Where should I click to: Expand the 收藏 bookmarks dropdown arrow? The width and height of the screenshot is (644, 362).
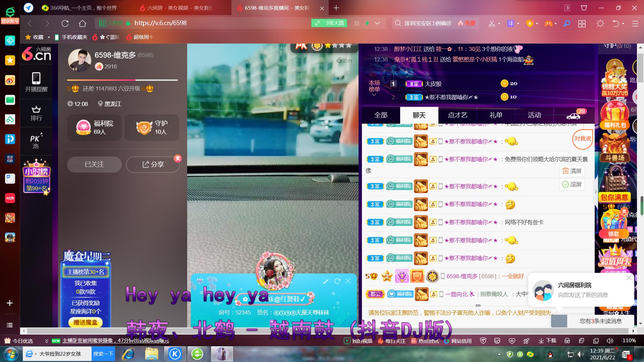[49, 37]
